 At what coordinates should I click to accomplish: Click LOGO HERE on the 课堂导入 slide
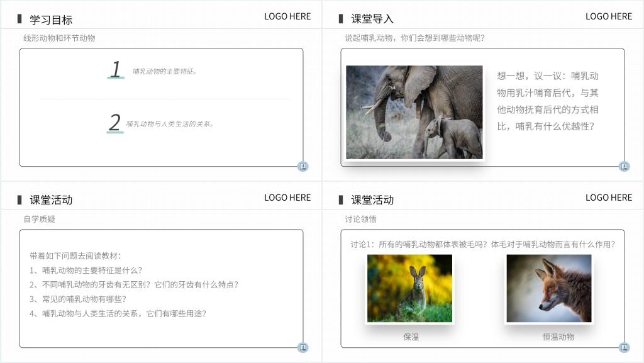pyautogui.click(x=609, y=16)
